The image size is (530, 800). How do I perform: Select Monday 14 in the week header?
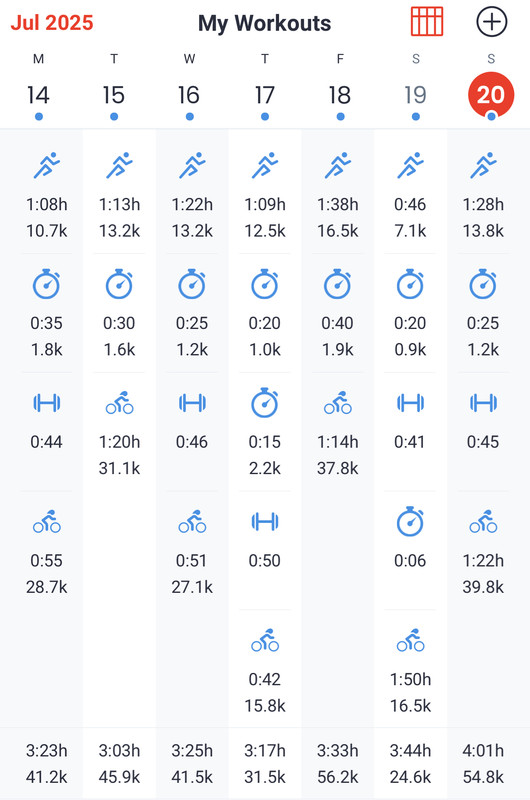(x=38, y=95)
